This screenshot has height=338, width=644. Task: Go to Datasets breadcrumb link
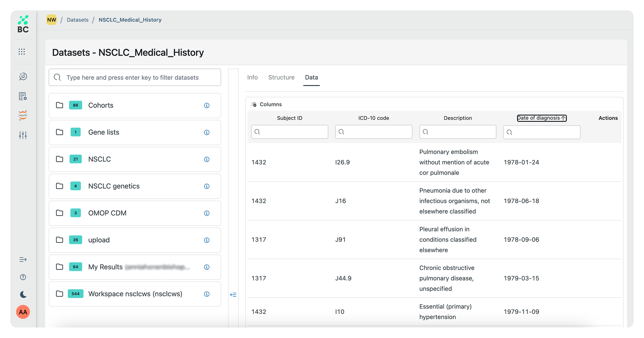pyautogui.click(x=78, y=20)
